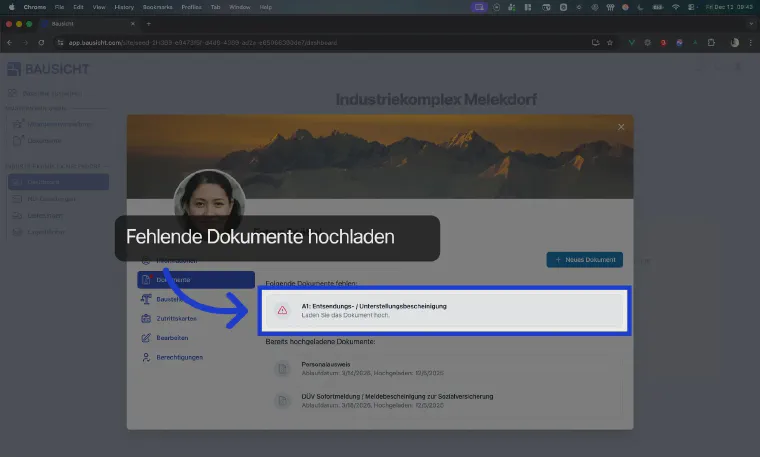Open the Help menu
The image size is (760, 457).
tap(266, 7)
